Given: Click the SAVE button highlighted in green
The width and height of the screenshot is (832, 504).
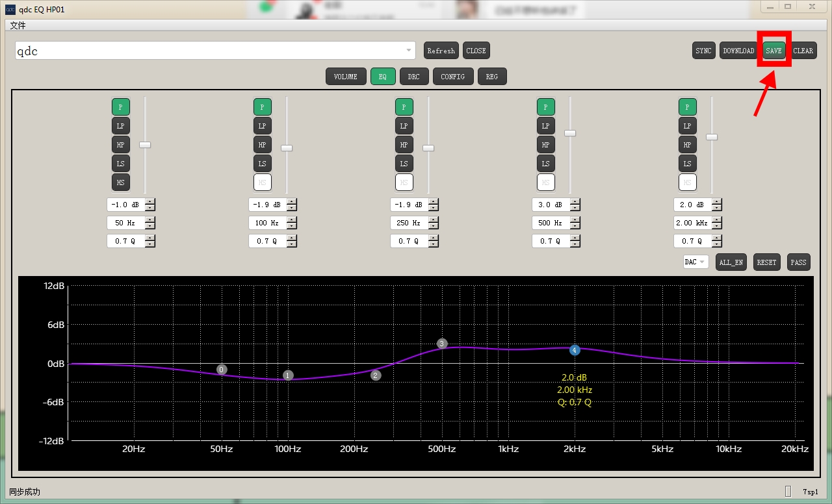Looking at the screenshot, I should coord(773,51).
